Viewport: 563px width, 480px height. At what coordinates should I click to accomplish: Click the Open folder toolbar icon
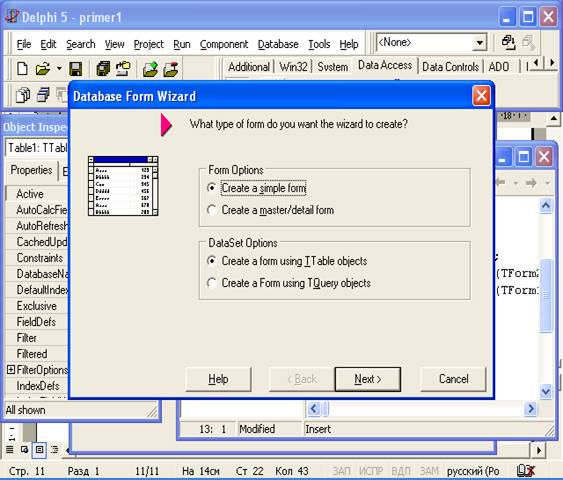click(43, 69)
